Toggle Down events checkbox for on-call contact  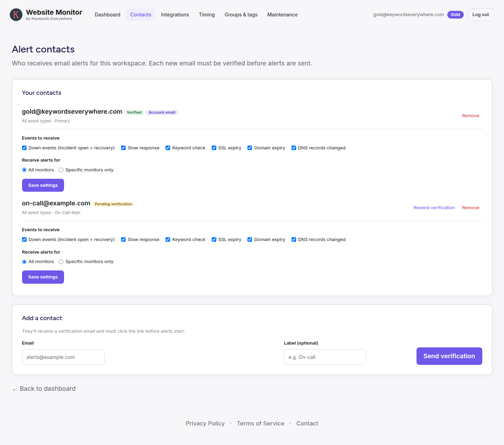click(x=24, y=240)
